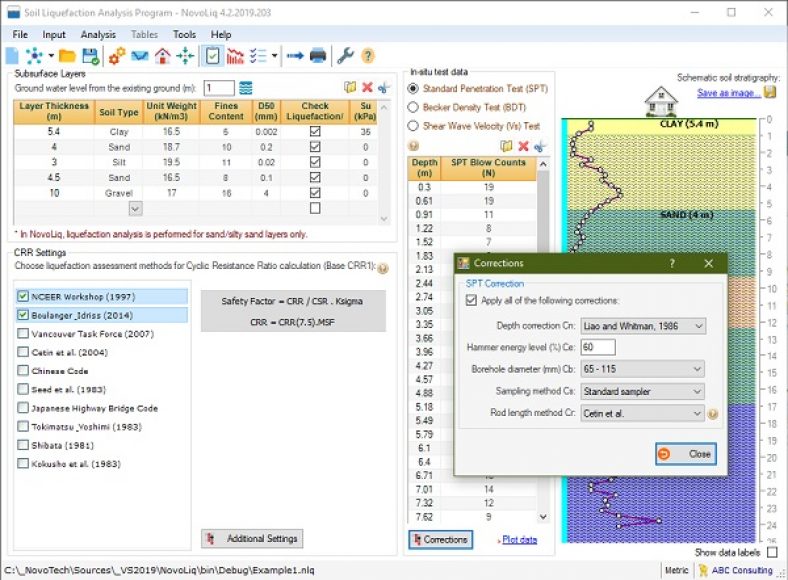Uncheck NCEER Workshop (1997) method
Screen dimensions: 788x580
[x=23, y=296]
